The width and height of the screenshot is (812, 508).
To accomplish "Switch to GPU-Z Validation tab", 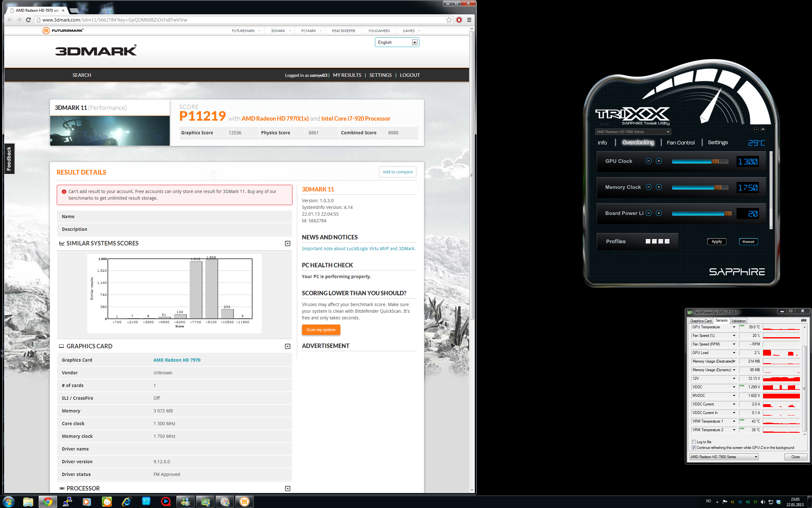I will coord(738,321).
